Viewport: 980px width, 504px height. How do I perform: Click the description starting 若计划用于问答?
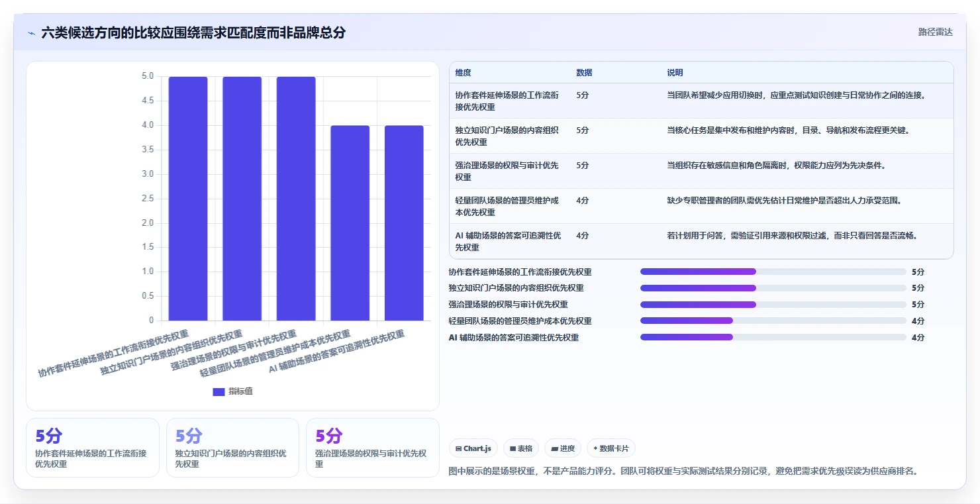point(792,235)
